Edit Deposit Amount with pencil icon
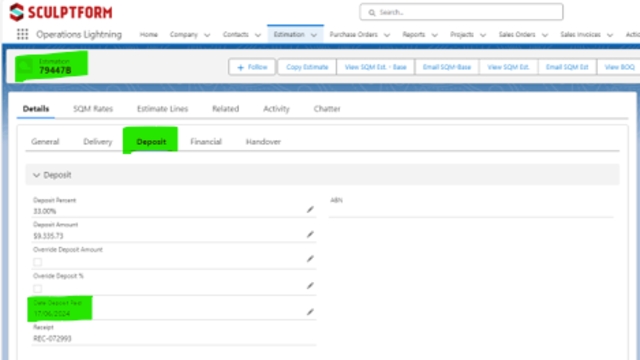The width and height of the screenshot is (640, 360). point(310,234)
